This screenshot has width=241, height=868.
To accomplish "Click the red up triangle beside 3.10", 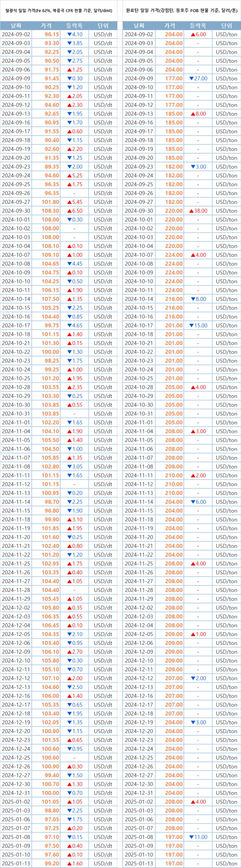I will point(69,519).
